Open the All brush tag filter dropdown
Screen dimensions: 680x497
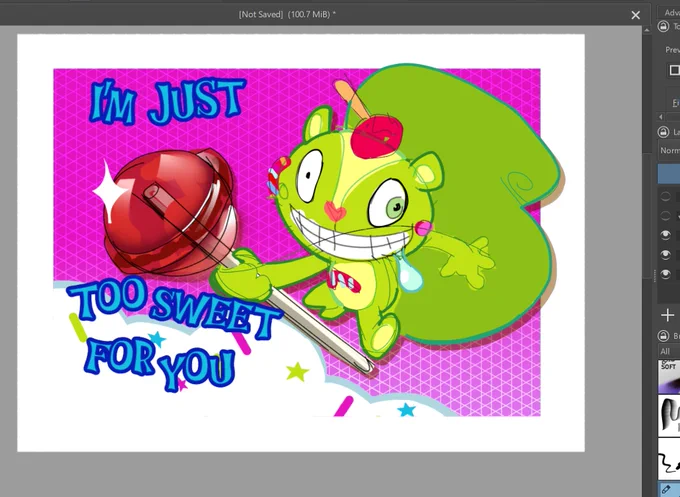point(669,351)
